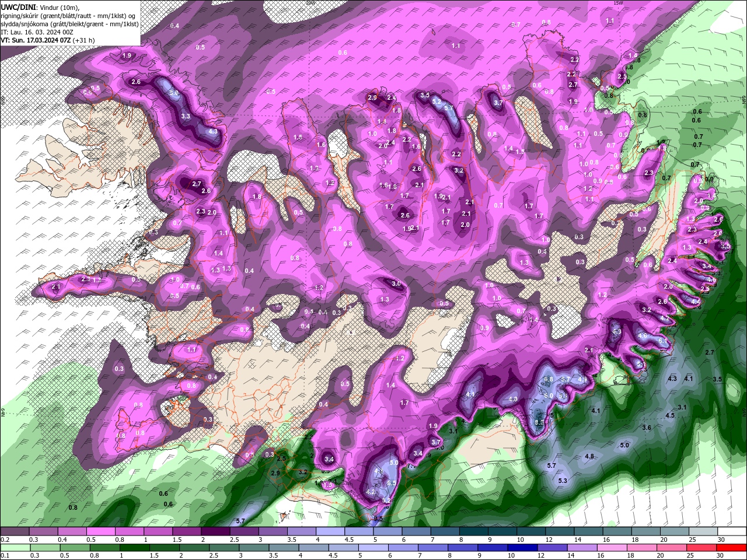Click the '8' label in bottom legend row
747x560 pixels.
(451, 556)
